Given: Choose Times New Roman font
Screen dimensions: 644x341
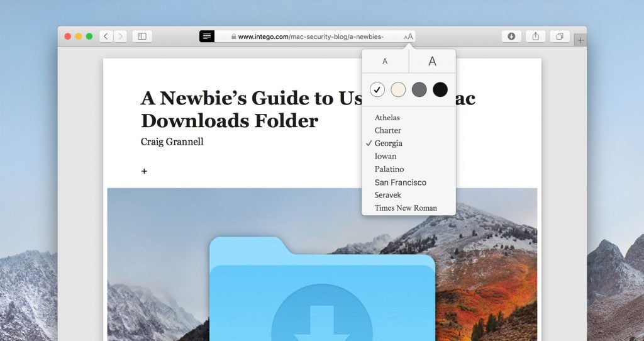Looking at the screenshot, I should point(406,208).
